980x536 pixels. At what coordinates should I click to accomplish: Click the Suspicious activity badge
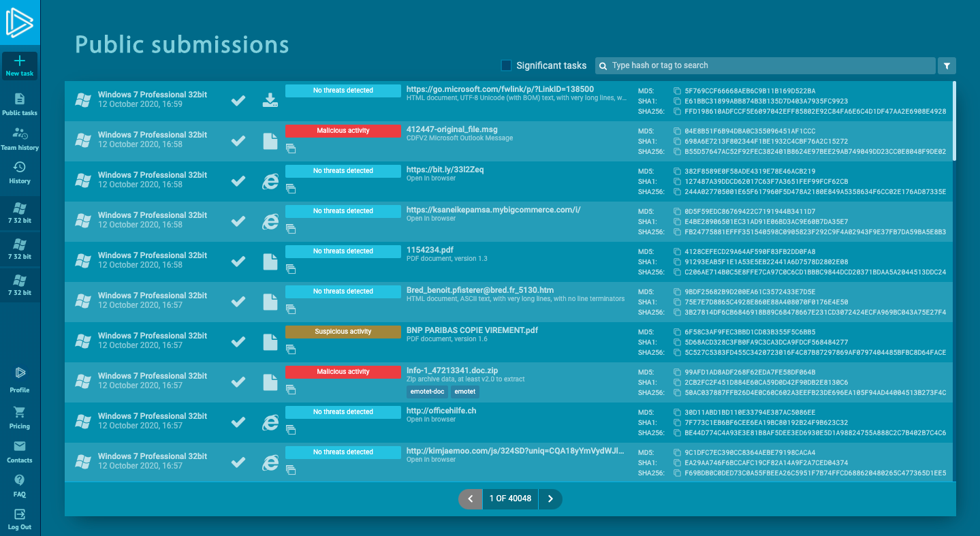coord(343,332)
